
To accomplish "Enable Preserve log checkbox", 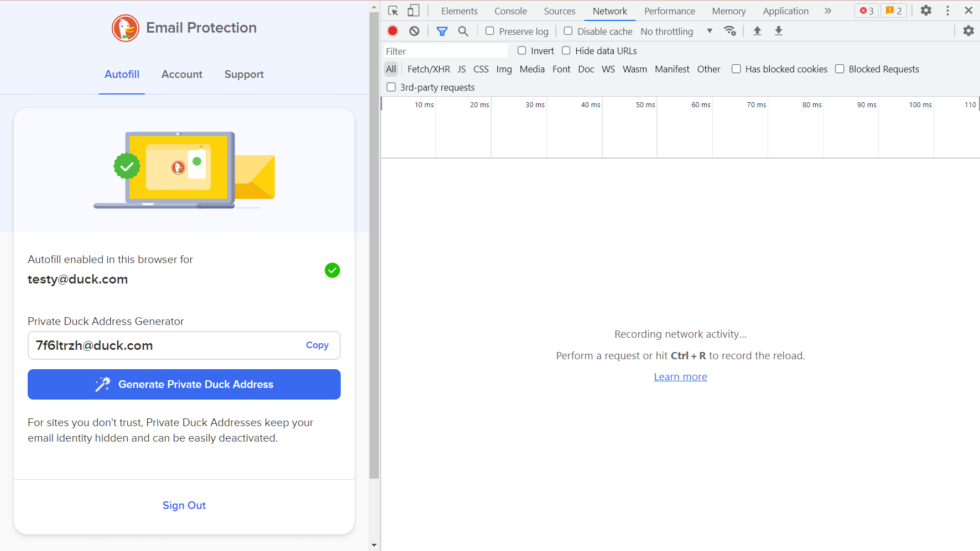I will pos(489,31).
